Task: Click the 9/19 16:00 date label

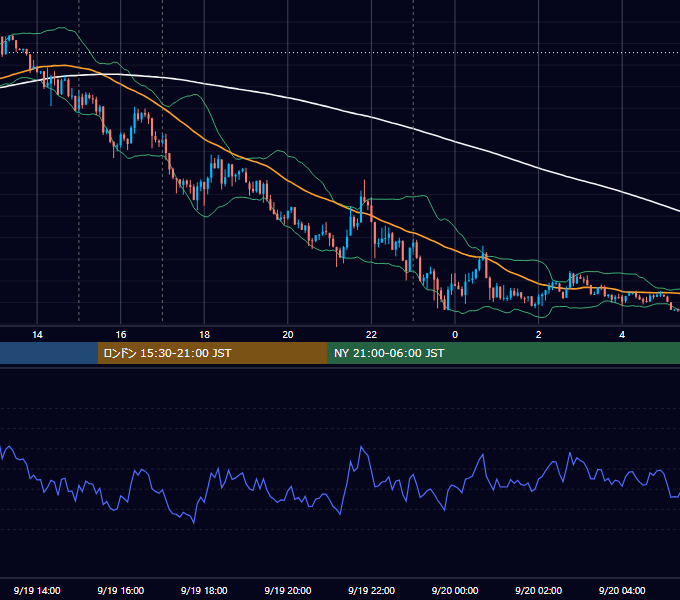Action: point(121,590)
